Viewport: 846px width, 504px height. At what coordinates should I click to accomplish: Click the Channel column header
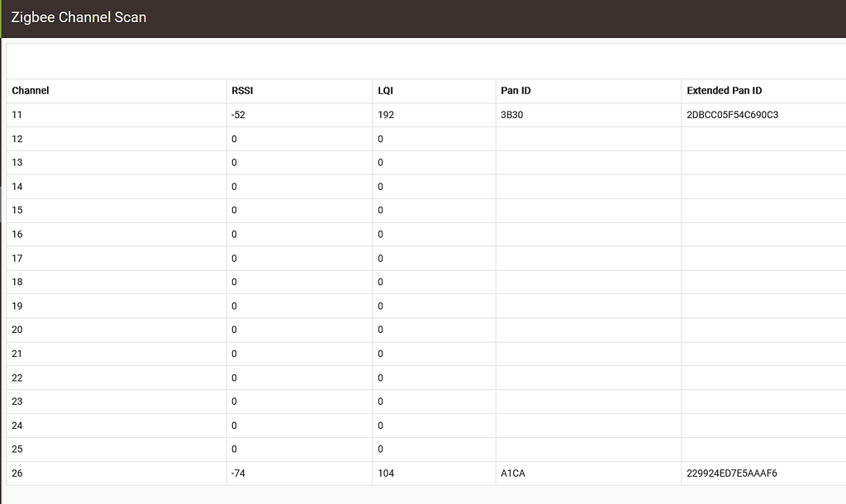[31, 91]
